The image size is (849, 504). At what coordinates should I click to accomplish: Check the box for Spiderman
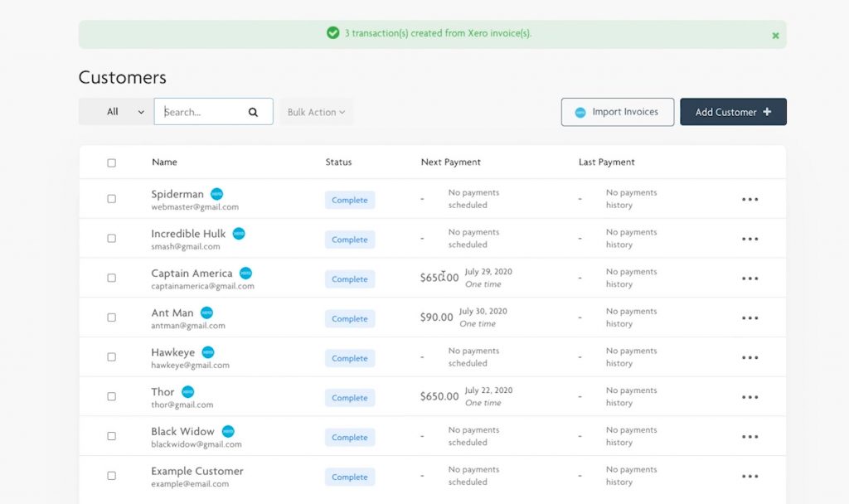[112, 199]
